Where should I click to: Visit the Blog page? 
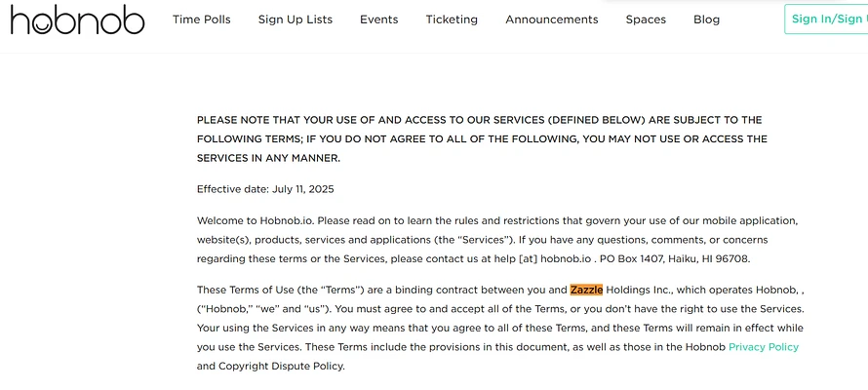pos(706,19)
